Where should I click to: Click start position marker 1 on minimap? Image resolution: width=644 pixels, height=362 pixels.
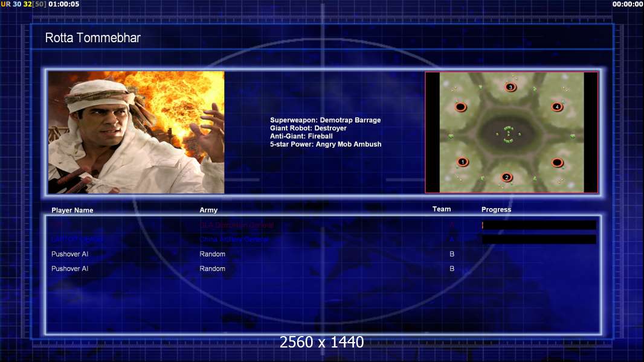[x=463, y=162]
